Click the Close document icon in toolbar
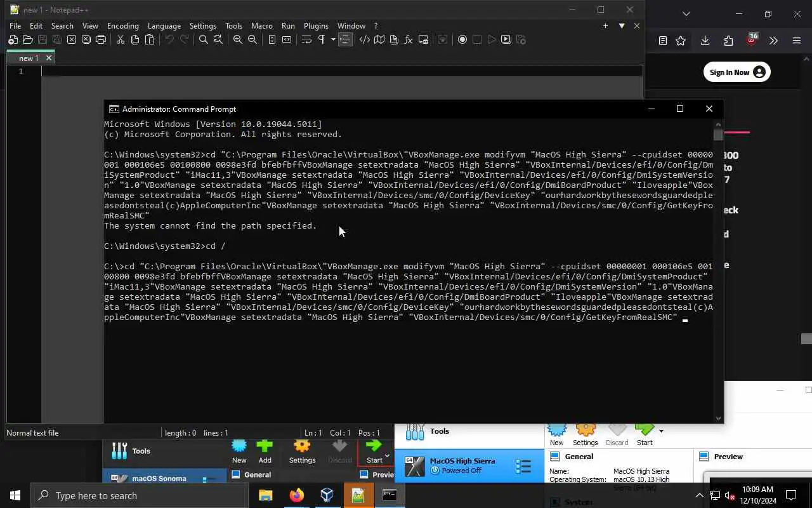The height and width of the screenshot is (508, 812). tap(72, 39)
